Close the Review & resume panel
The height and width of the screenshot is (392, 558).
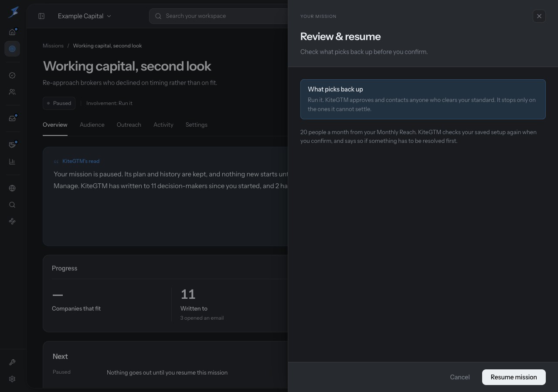point(539,16)
